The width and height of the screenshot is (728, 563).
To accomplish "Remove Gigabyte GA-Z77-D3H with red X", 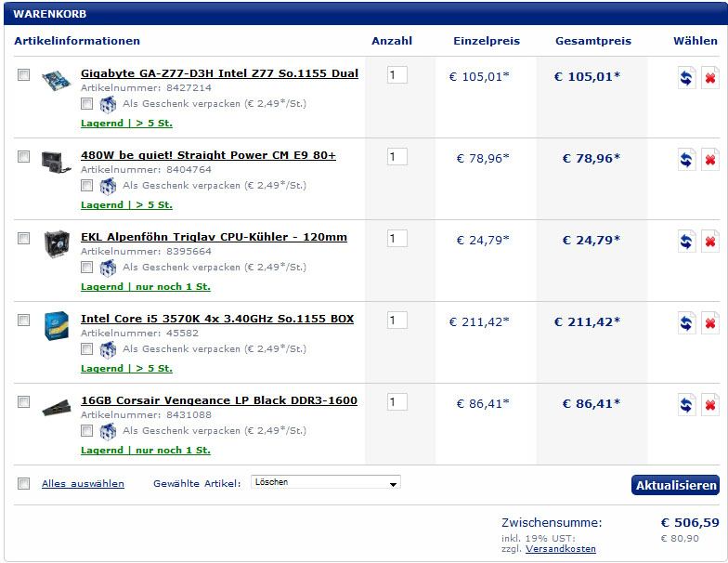I will tap(709, 78).
